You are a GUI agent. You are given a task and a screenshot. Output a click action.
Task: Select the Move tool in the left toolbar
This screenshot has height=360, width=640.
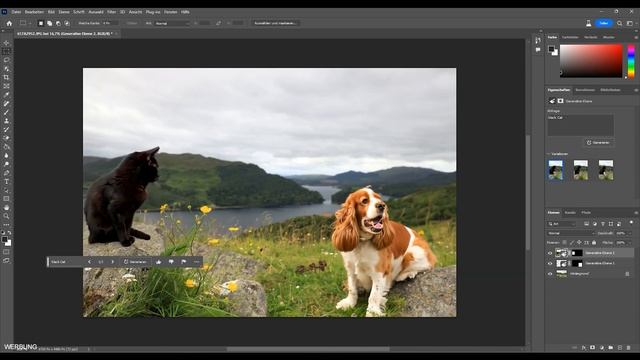6,42
